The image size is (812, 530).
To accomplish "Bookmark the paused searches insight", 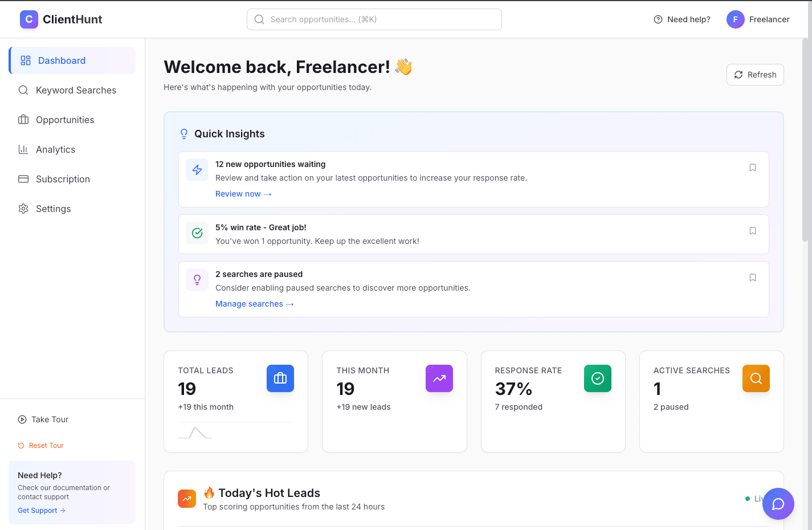I will pos(753,278).
